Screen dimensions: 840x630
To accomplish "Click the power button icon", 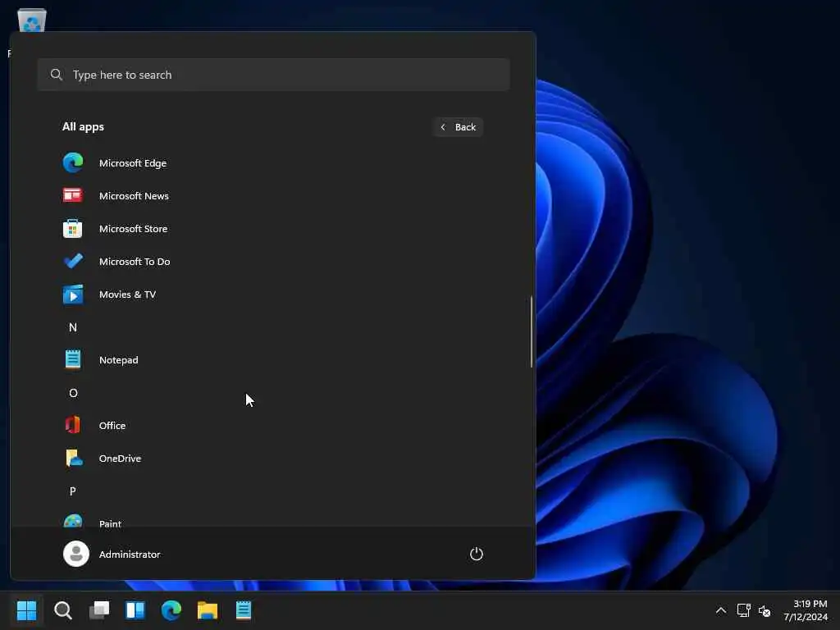I will click(477, 554).
